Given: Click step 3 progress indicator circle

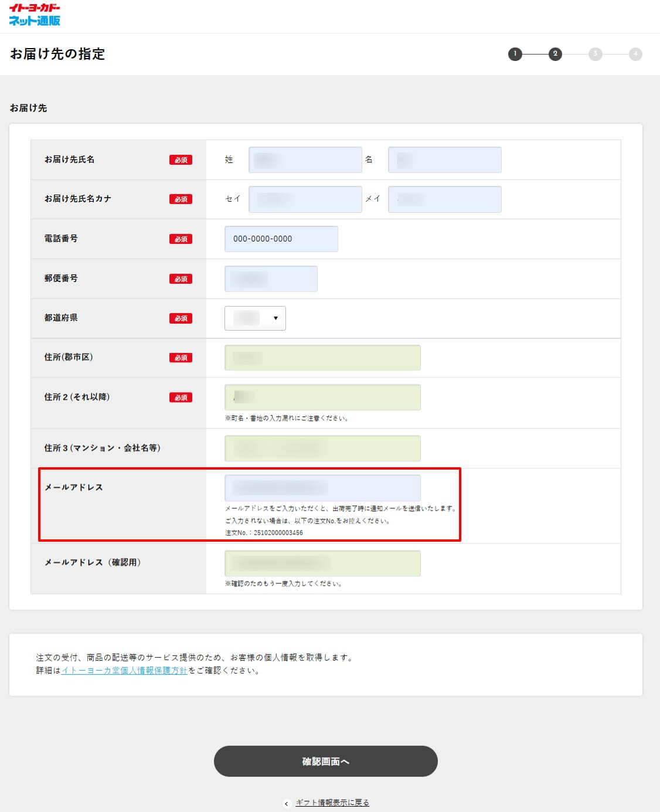Looking at the screenshot, I should [x=595, y=54].
